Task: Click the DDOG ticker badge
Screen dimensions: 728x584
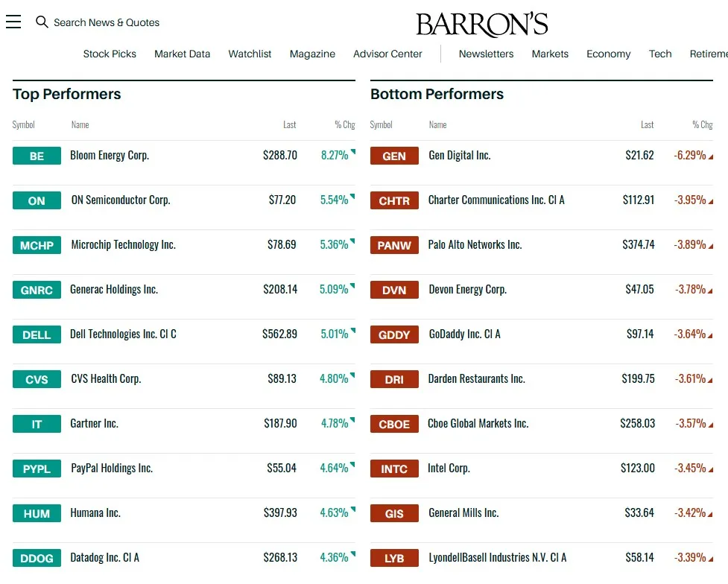Action: (x=37, y=558)
